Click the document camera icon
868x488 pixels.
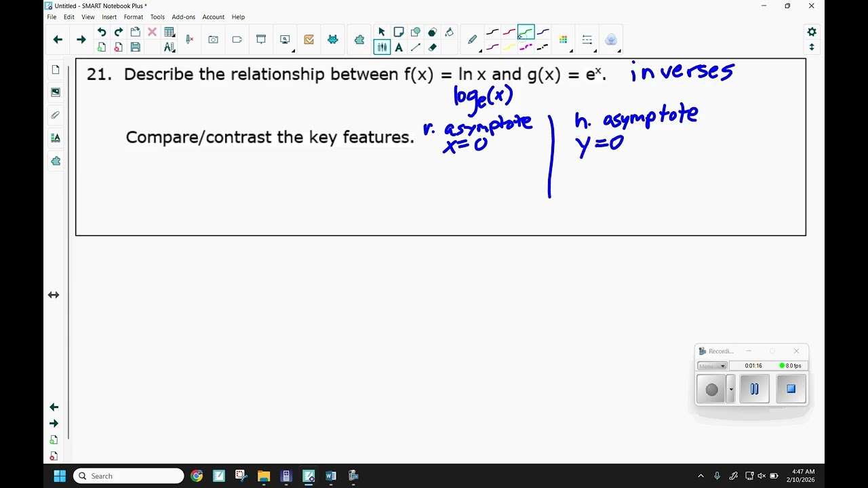(237, 40)
